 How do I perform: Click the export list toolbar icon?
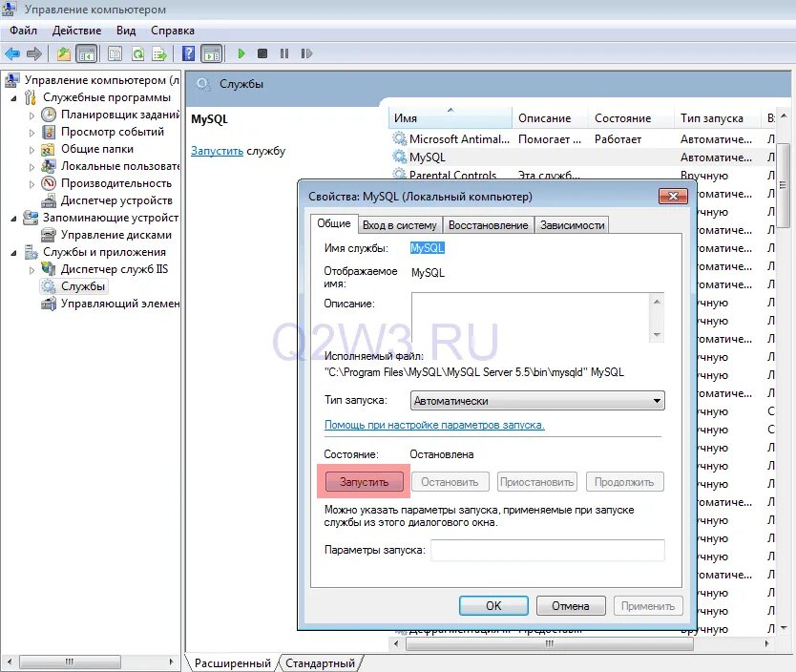160,53
